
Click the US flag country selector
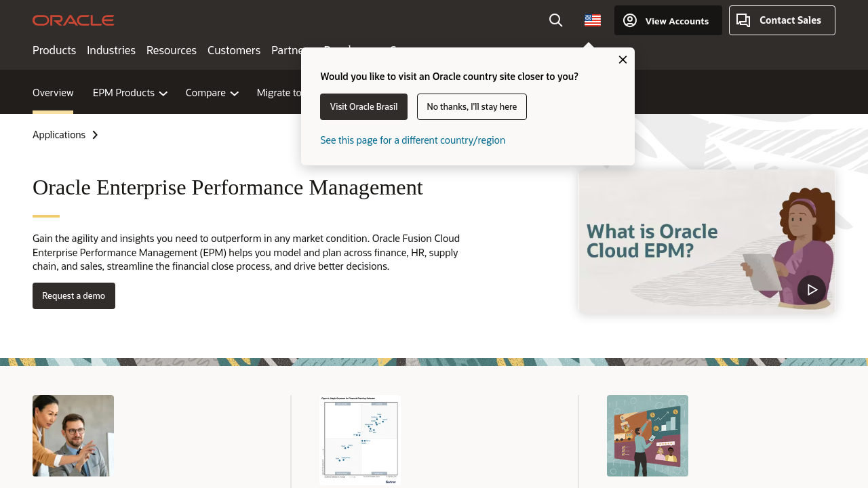pos(593,20)
